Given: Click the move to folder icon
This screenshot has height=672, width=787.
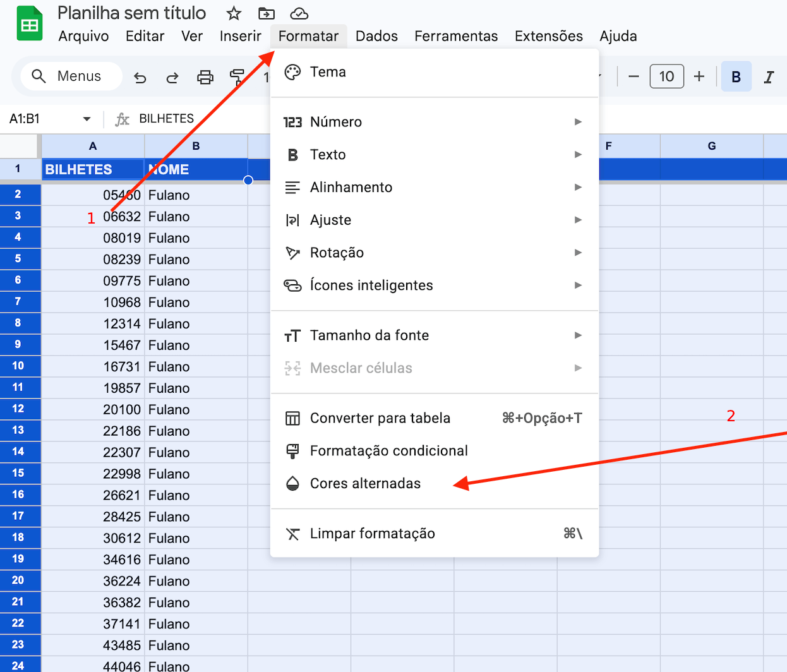Looking at the screenshot, I should pyautogui.click(x=267, y=13).
